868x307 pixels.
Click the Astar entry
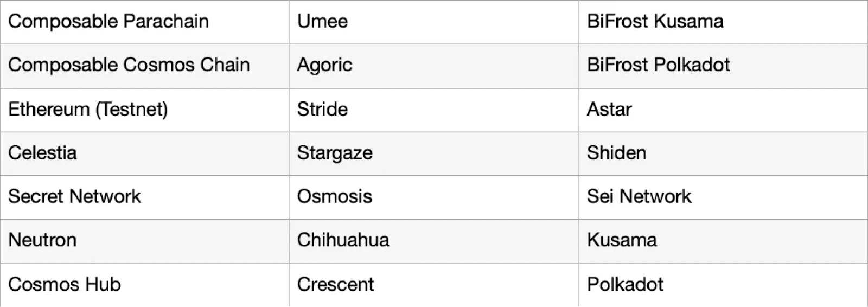(x=609, y=110)
